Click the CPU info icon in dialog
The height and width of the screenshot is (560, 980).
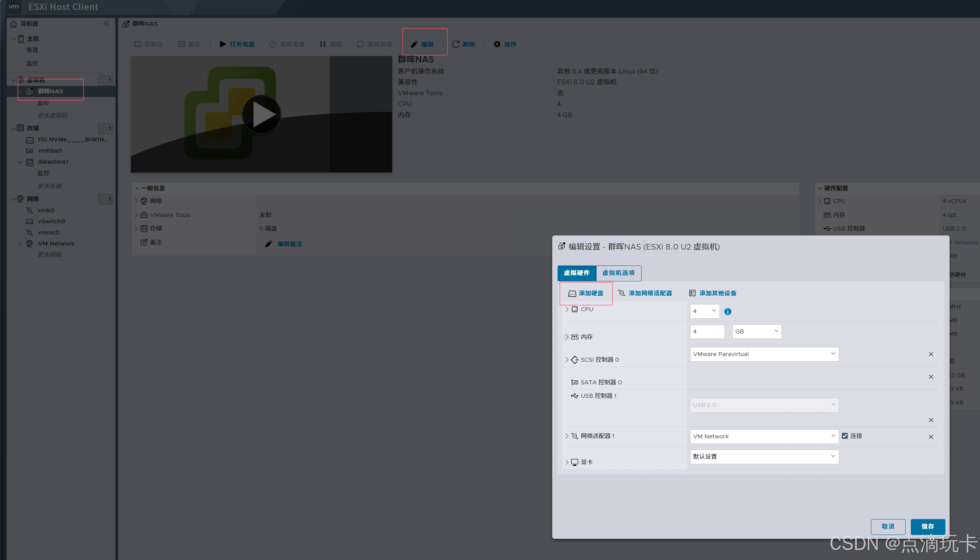pyautogui.click(x=728, y=312)
